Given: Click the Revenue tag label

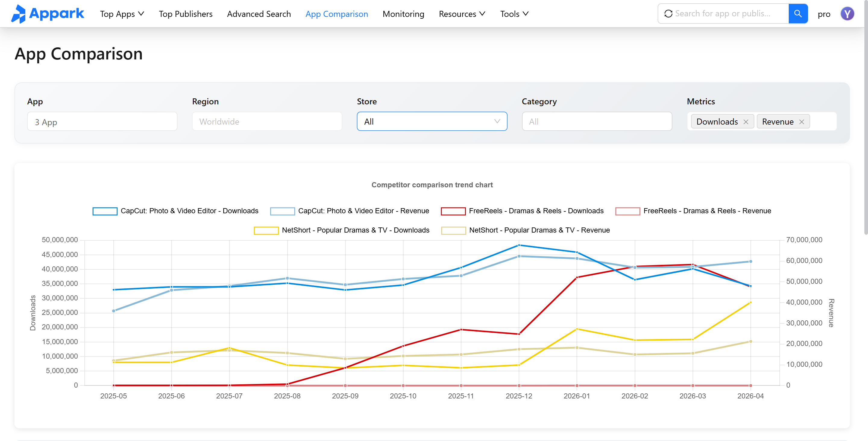Looking at the screenshot, I should [778, 122].
